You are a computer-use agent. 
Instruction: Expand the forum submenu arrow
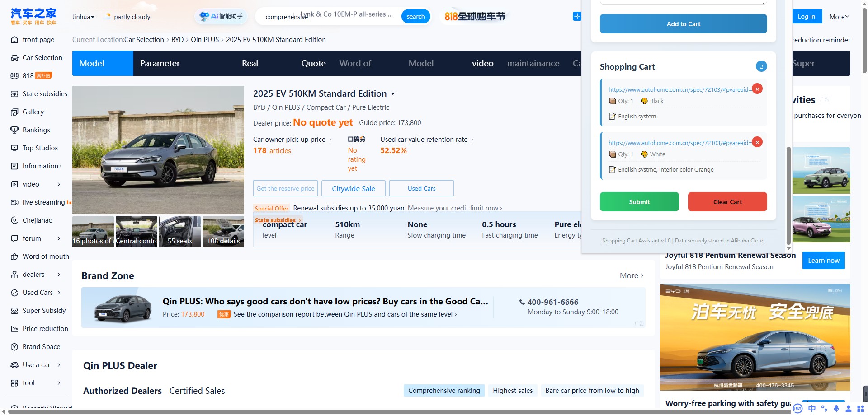[59, 238]
